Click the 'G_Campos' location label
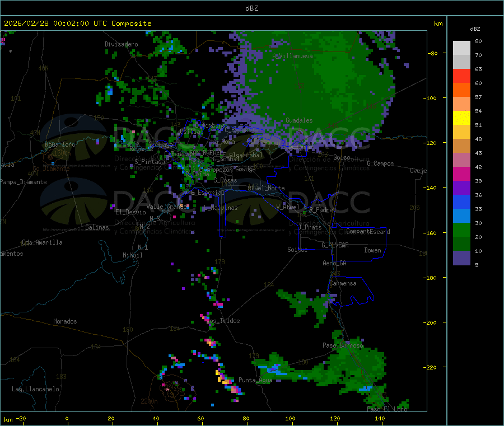Screen dimensions: 504x426 (380, 163)
